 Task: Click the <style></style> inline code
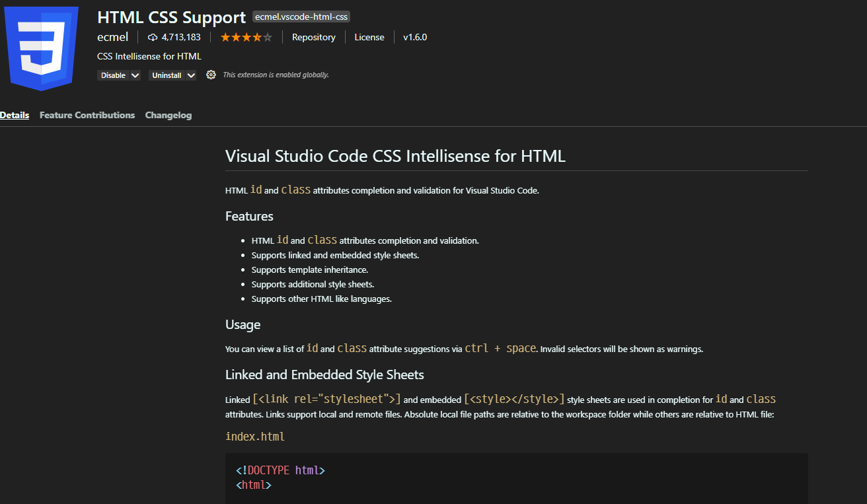tap(515, 399)
